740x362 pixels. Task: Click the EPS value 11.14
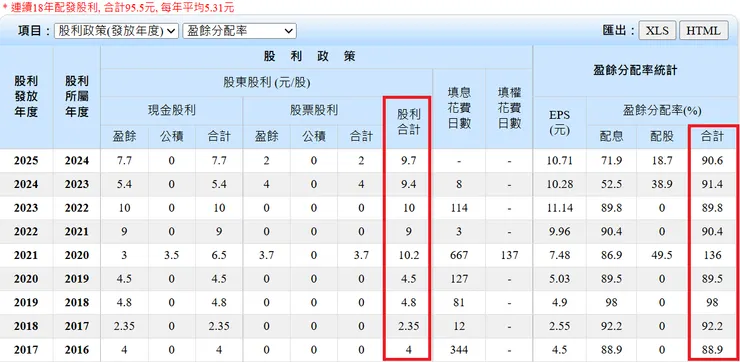[x=560, y=208]
